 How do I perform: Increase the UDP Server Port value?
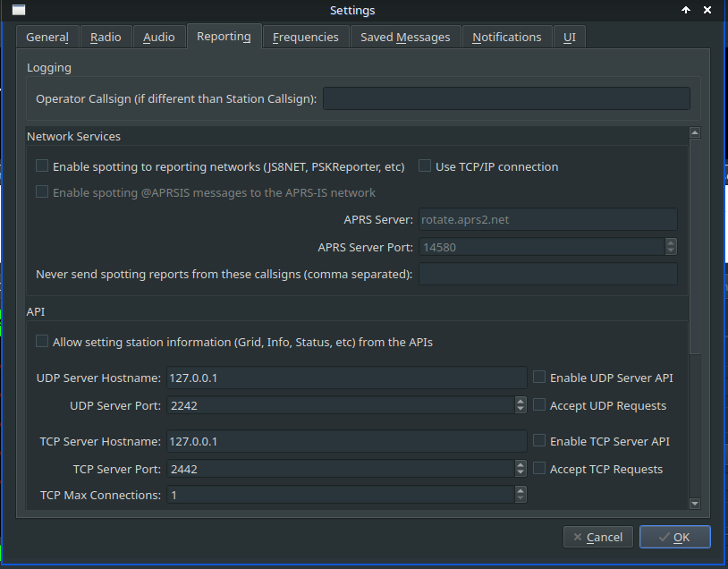(x=521, y=402)
